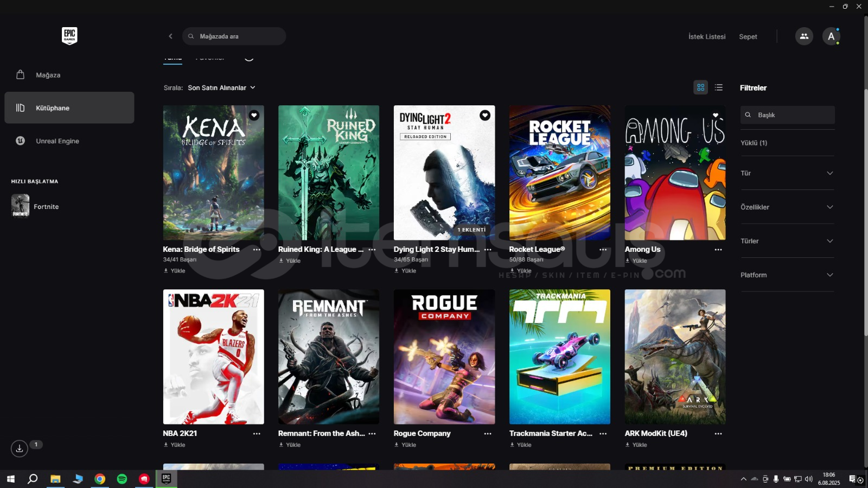Viewport: 868px width, 488px height.
Task: Launch Fortnite from quick launch
Action: (35, 206)
